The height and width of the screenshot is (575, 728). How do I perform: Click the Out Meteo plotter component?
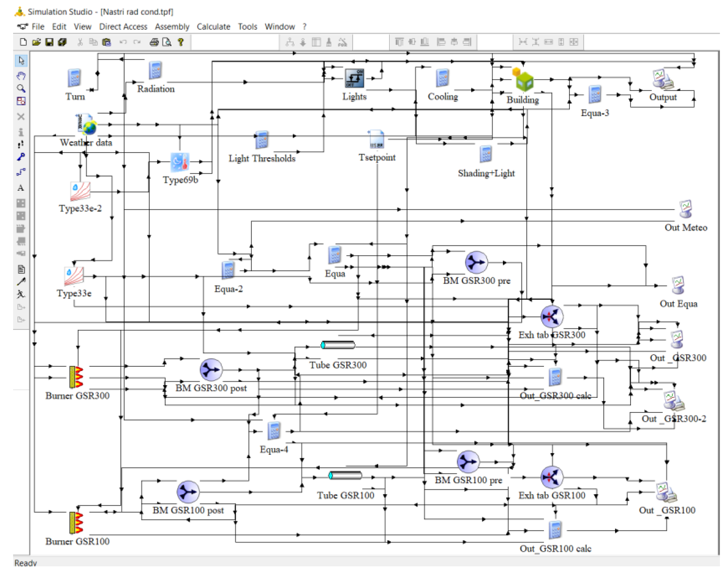(685, 209)
